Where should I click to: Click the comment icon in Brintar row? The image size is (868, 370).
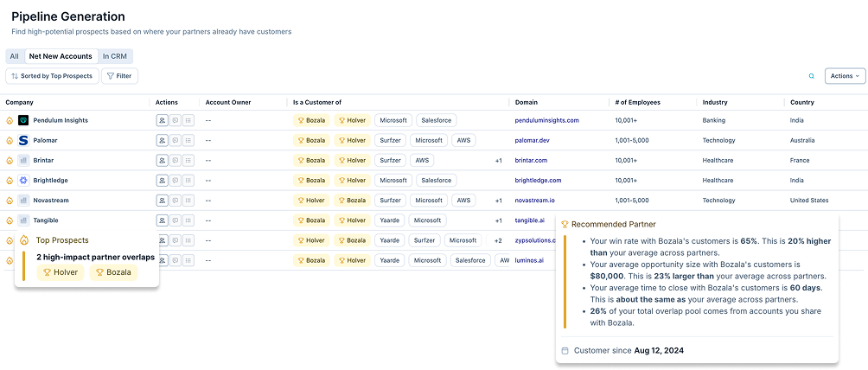tap(176, 160)
